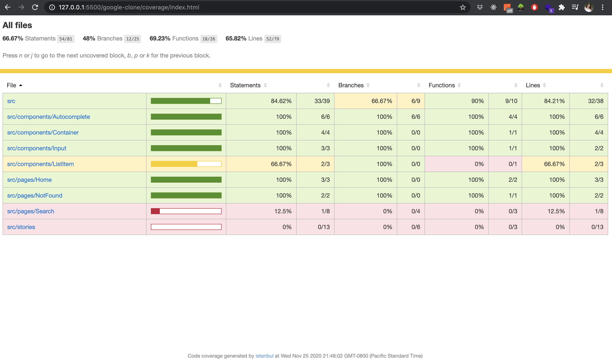The image size is (612, 364).
Task: Open the Chrome profile avatar
Action: [589, 7]
